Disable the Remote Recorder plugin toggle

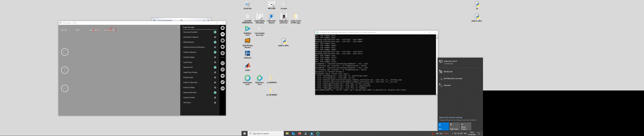tap(215, 92)
